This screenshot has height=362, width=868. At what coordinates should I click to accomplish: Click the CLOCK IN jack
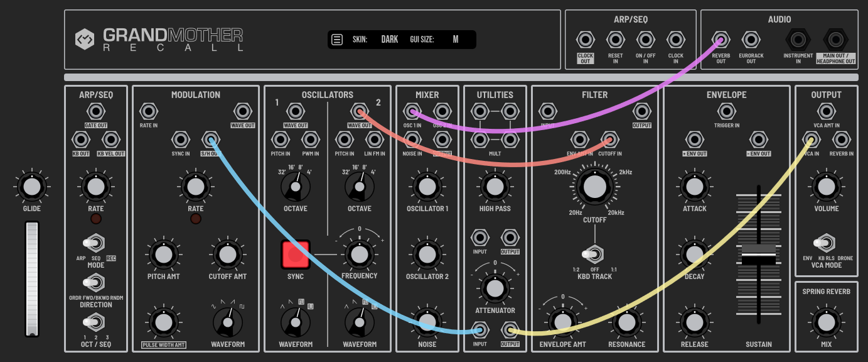676,40
